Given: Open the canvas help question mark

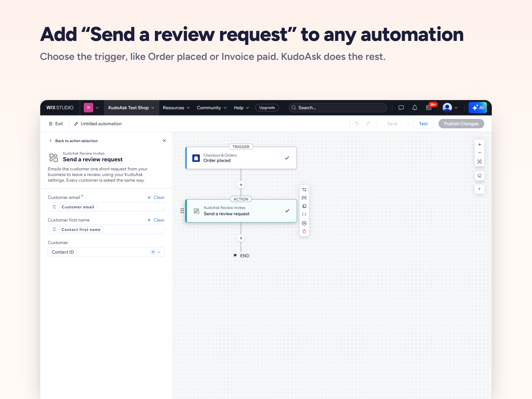Looking at the screenshot, I should coord(479,190).
